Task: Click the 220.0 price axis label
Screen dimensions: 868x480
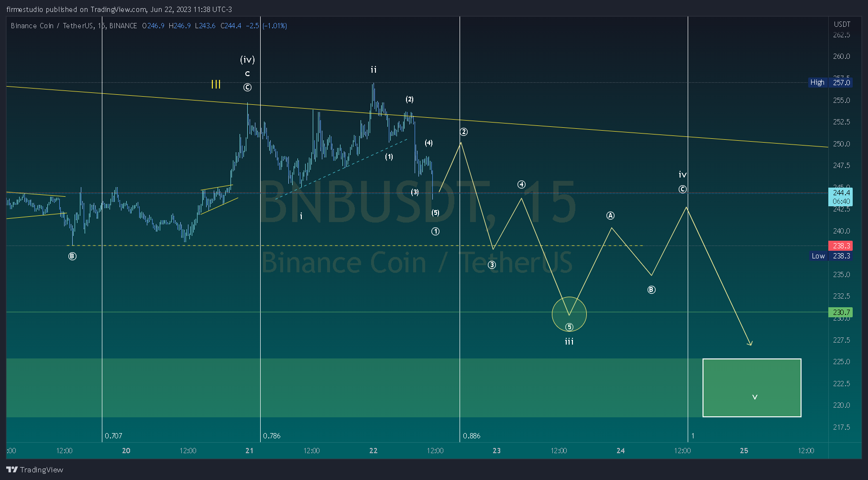Action: (x=842, y=405)
